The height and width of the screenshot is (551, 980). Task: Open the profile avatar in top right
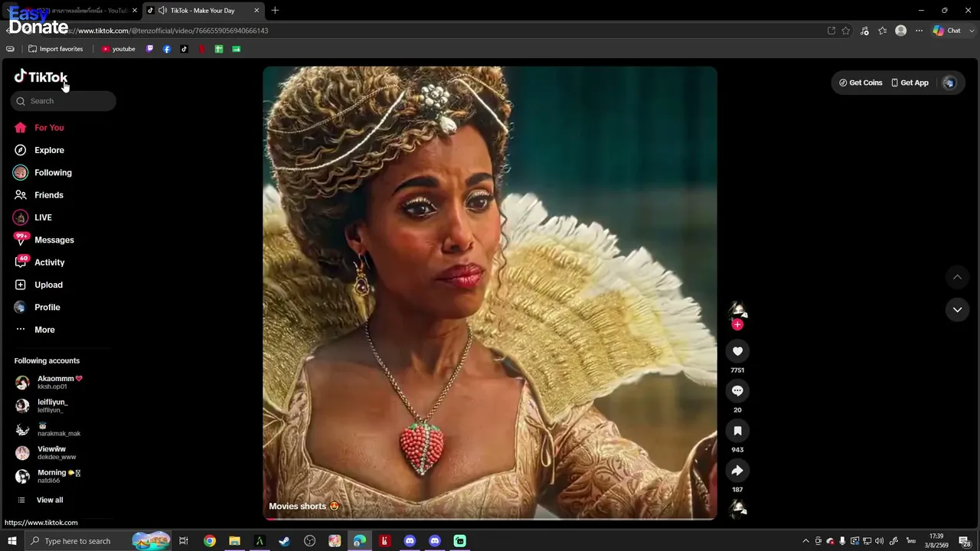point(949,83)
